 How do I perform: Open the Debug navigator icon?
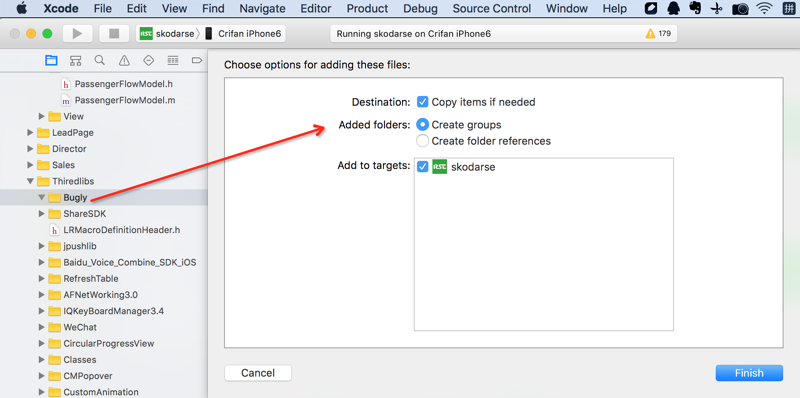[173, 61]
